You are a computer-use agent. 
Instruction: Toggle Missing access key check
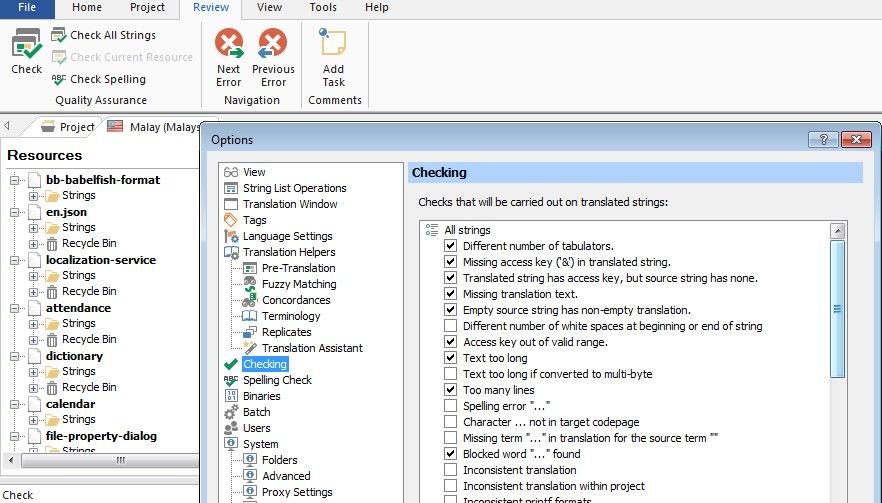450,262
